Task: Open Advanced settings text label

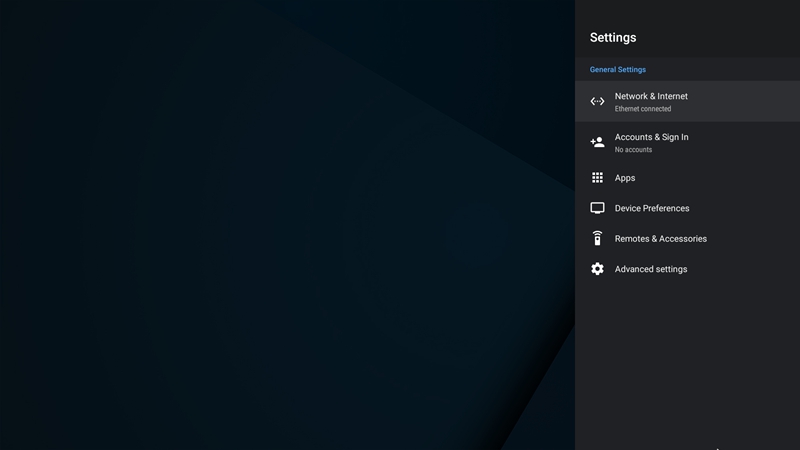Action: click(x=650, y=269)
